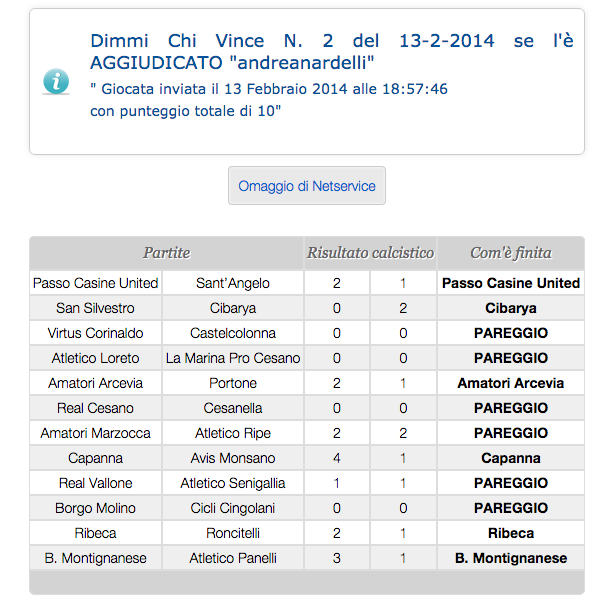Select the Sant'Angelo team cell

tap(232, 283)
